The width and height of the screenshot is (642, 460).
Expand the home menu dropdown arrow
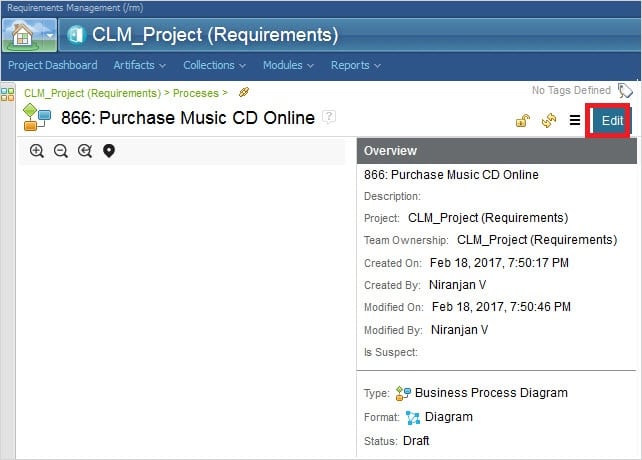49,36
